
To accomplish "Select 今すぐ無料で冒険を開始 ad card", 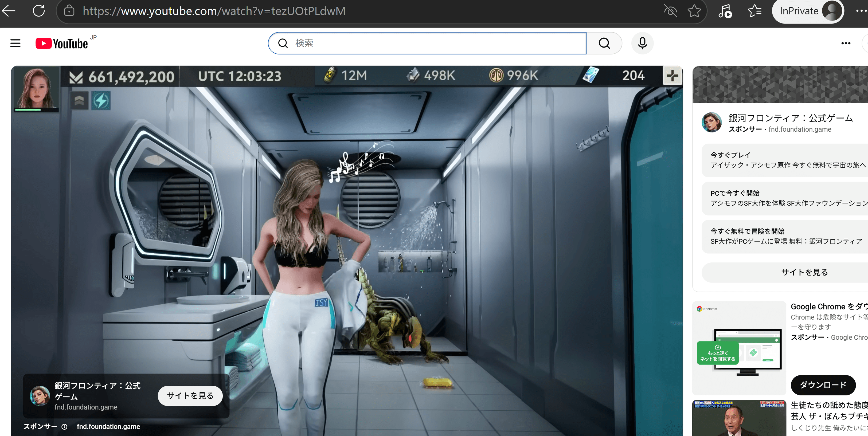I will 785,237.
